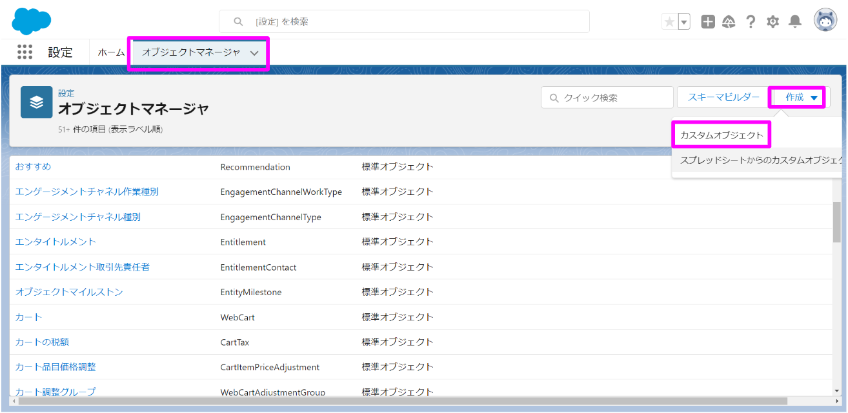Open the notifications bell icon
This screenshot has height=413, width=848.
[795, 22]
